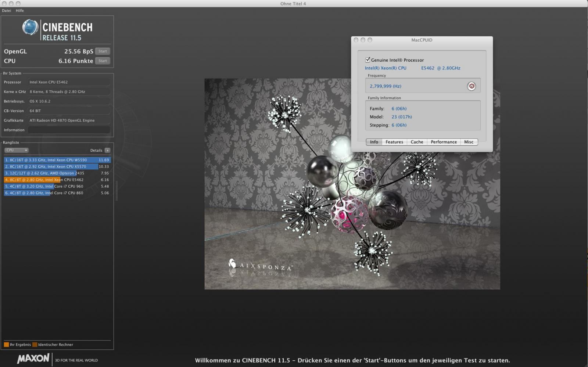This screenshot has width=588, height=367.
Task: Open the Datei menu
Action: 7,11
